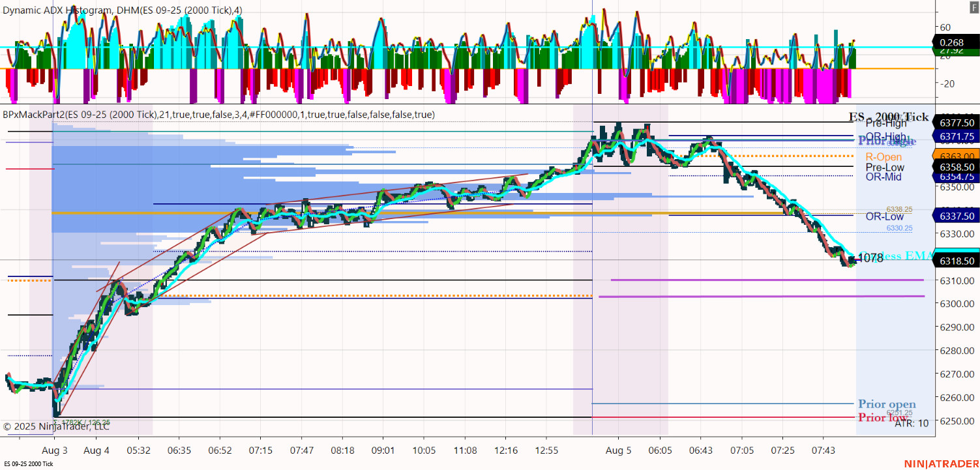Viewport: 980px width, 470px height.
Task: Click the ES - 2000 Tick chart title
Action: pos(889,117)
